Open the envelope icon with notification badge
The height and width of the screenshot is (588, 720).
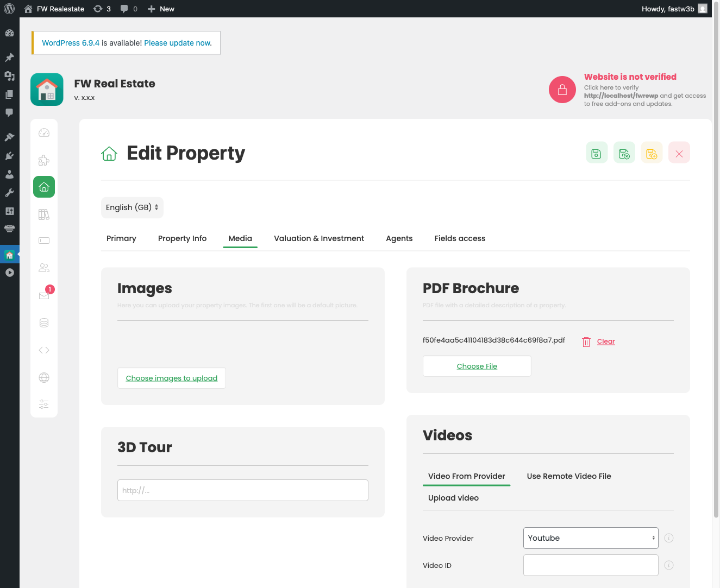coord(43,295)
